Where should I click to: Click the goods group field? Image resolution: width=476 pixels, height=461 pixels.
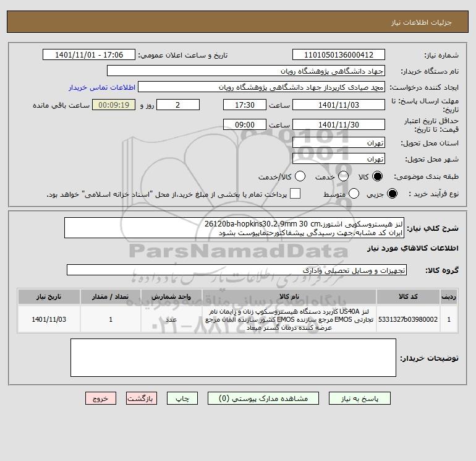tap(237, 270)
